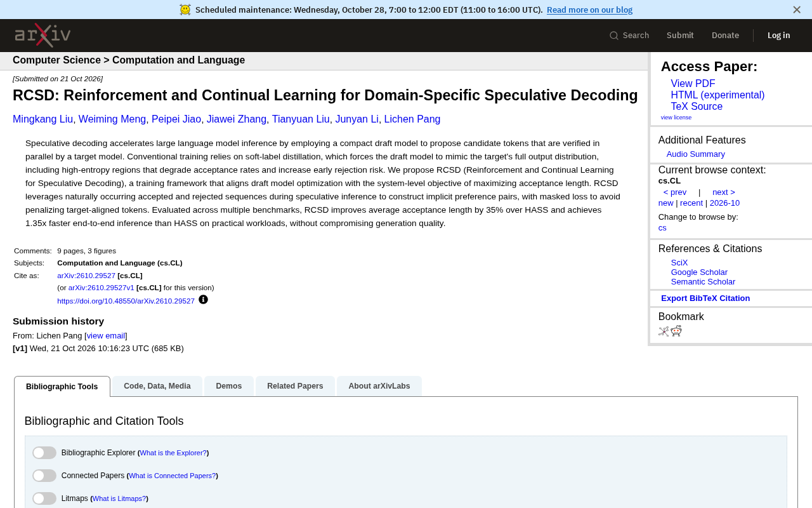Open the 2026-10 listing
Image resolution: width=812 pixels, height=508 pixels.
(x=724, y=203)
